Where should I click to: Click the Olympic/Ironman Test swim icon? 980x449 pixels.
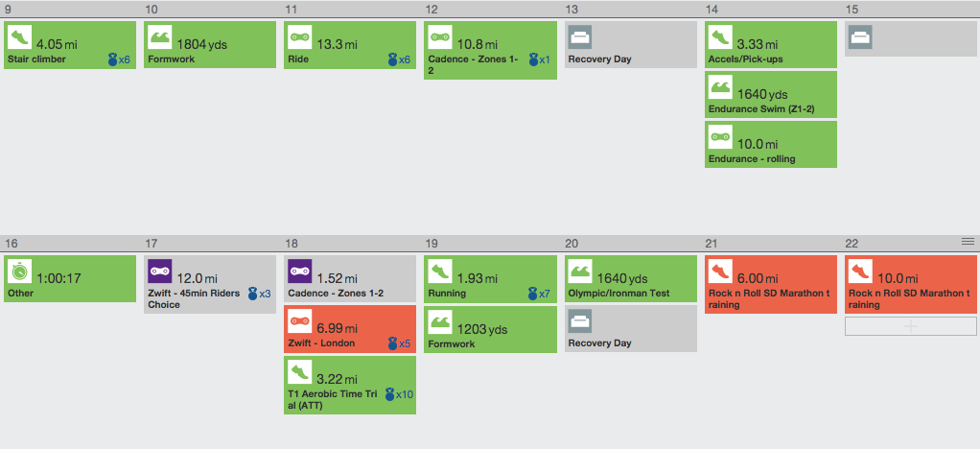579,272
